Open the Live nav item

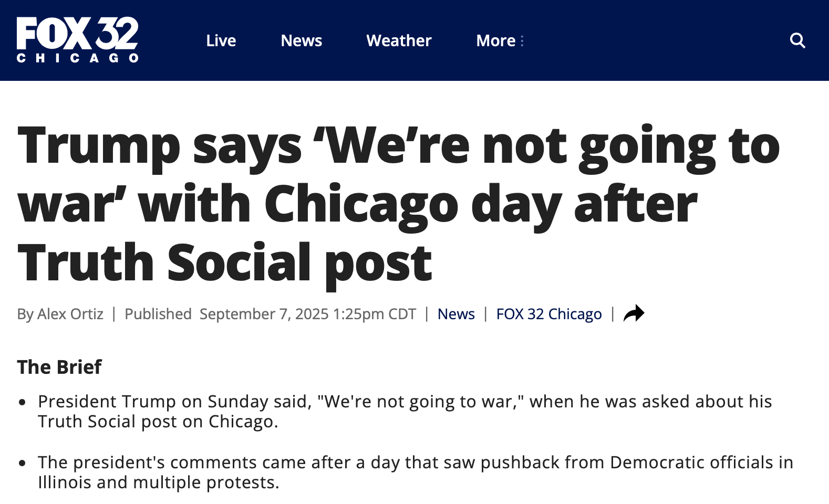pos(221,40)
